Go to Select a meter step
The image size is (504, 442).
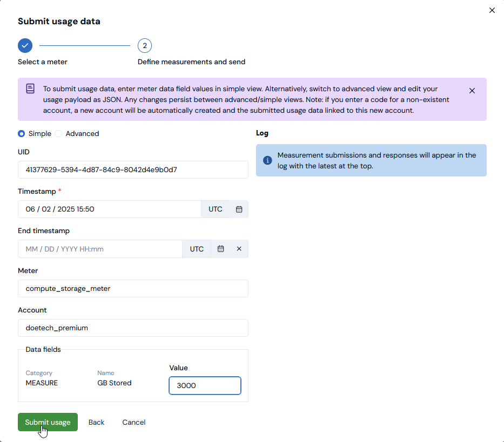coord(43,62)
